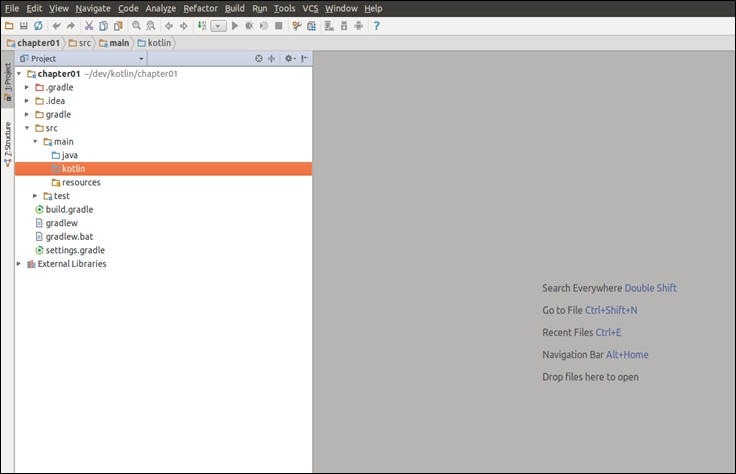Click the Cut scissors icon
This screenshot has width=736, height=474.
(89, 26)
